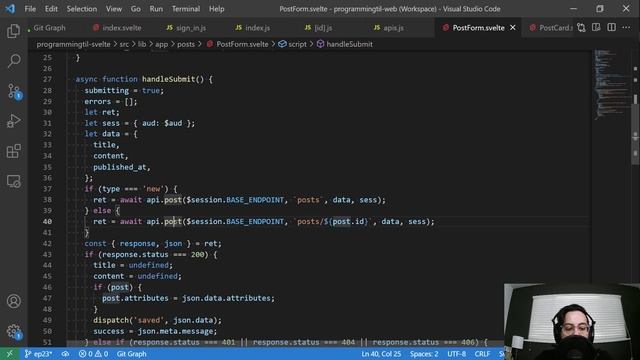Click the minimap code overview
The width and height of the screenshot is (640, 360).
click(611, 84)
